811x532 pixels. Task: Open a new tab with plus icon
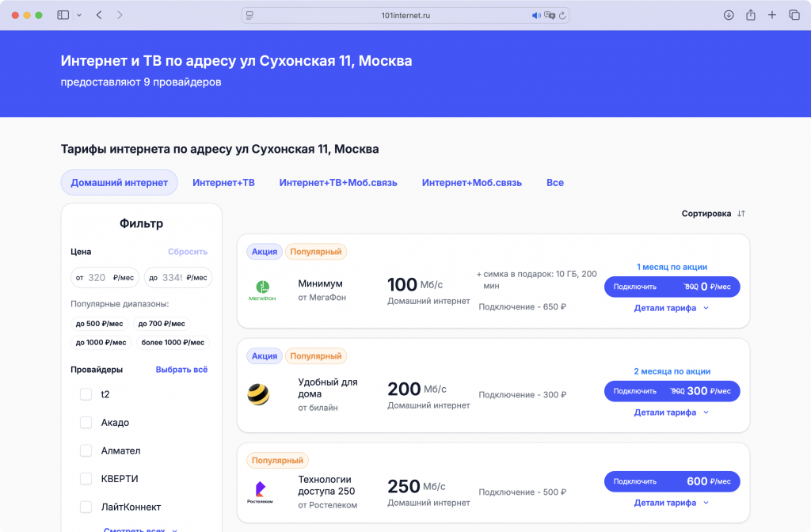[x=772, y=15]
